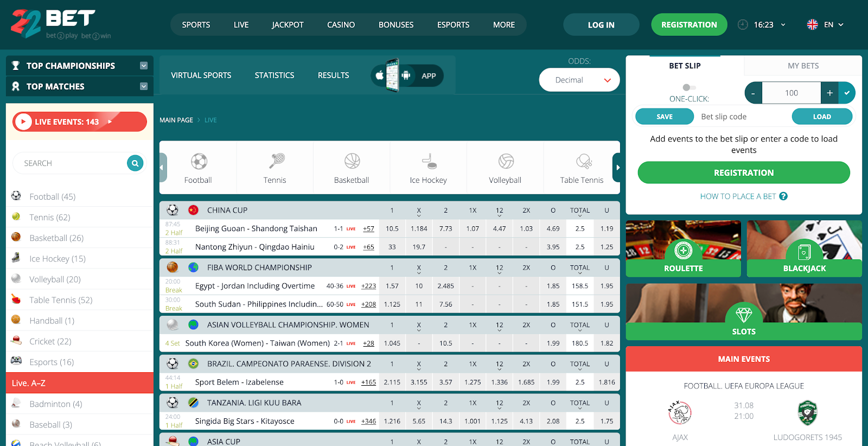The image size is (868, 446).
Task: Click the search magnifier icon
Action: pos(135,163)
